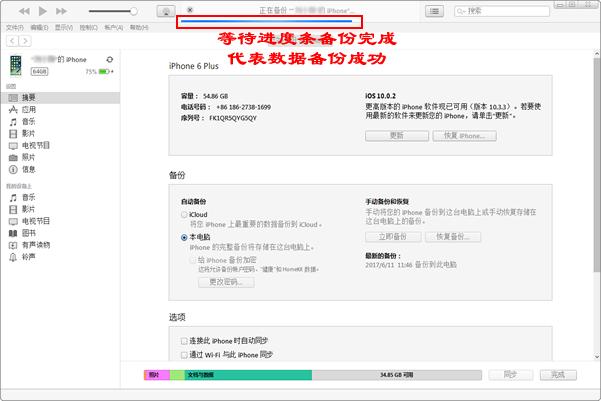Click the previous track rewind button

[24, 11]
